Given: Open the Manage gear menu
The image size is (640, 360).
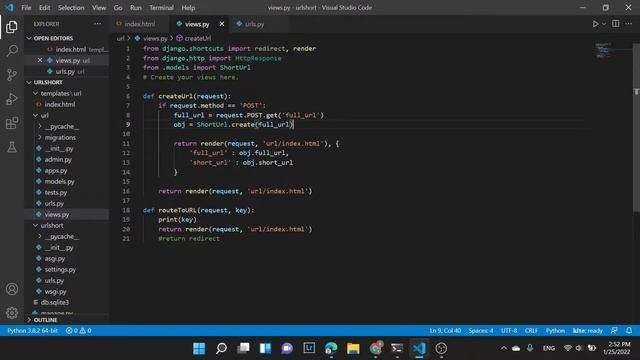Looking at the screenshot, I should [12, 313].
